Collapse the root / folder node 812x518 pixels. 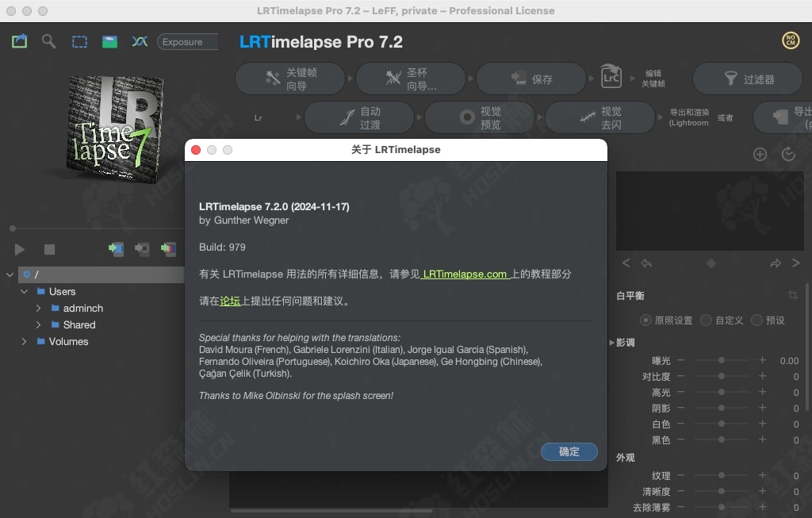(x=10, y=274)
